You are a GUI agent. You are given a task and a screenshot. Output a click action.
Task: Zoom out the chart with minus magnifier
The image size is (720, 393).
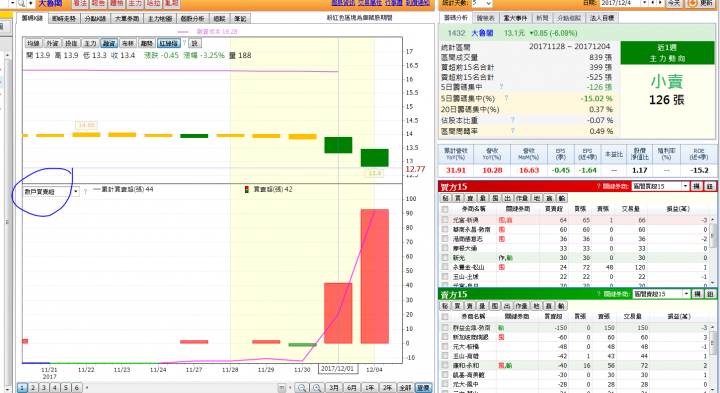coord(301,388)
